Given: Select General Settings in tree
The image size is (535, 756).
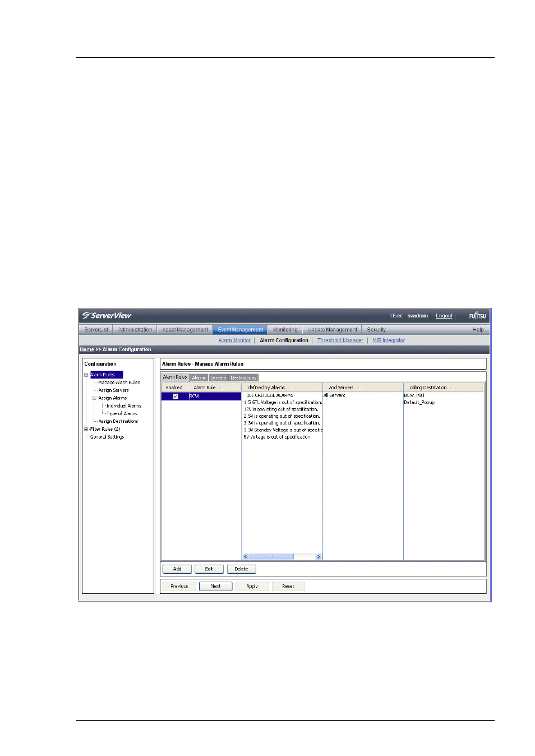Looking at the screenshot, I should 107,437.
